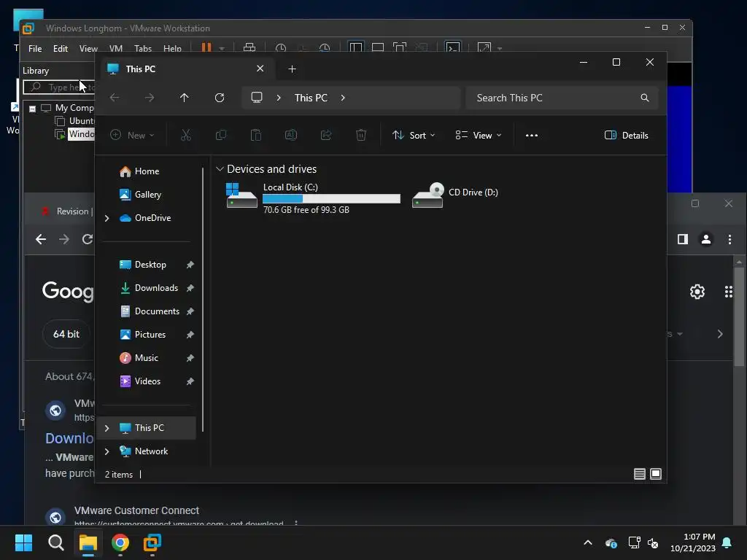Image resolution: width=747 pixels, height=560 pixels.
Task: Click the Copy icon in Explorer toolbar
Action: [221, 135]
